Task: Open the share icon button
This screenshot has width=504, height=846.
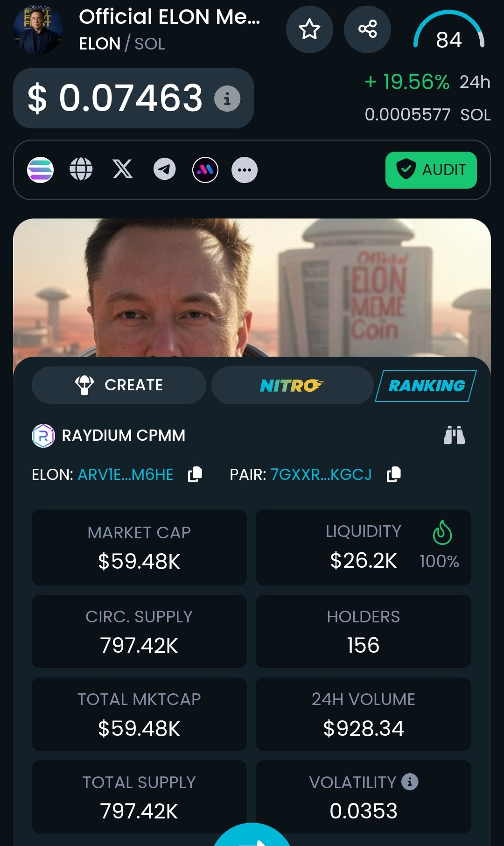Action: [x=367, y=29]
